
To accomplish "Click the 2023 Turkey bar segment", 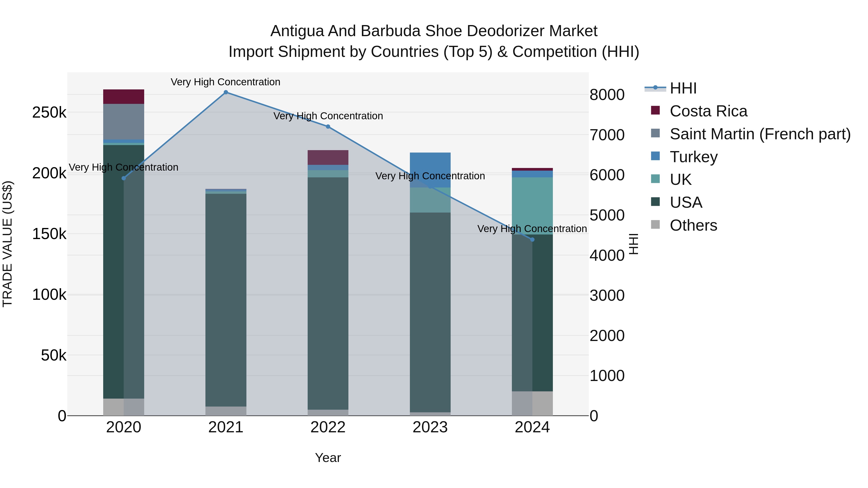I will (430, 170).
